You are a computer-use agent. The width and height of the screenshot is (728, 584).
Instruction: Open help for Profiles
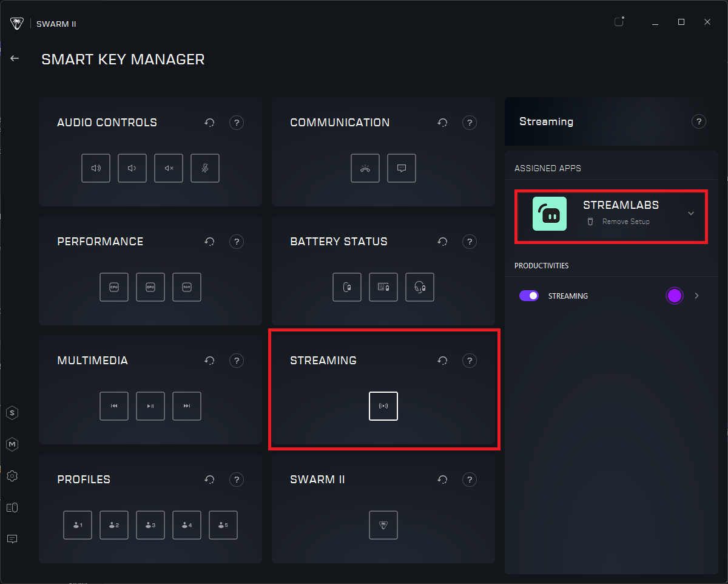click(x=237, y=480)
